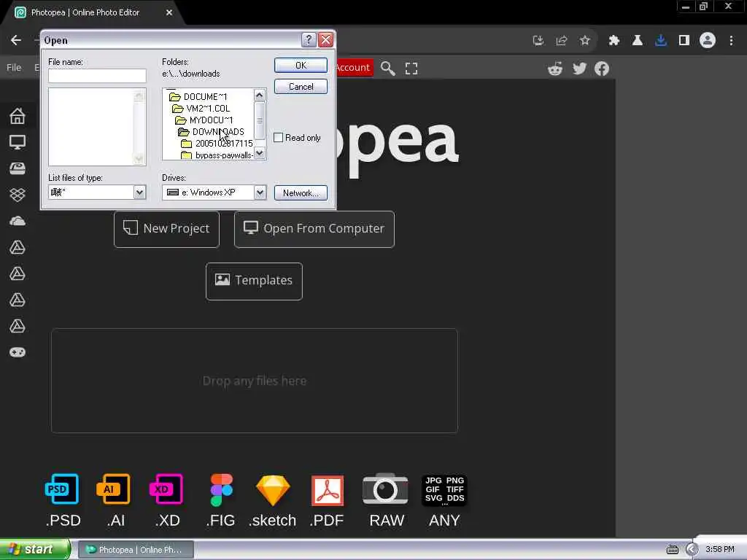The height and width of the screenshot is (560, 747).
Task: Click OK in the Open dialog
Action: point(301,65)
